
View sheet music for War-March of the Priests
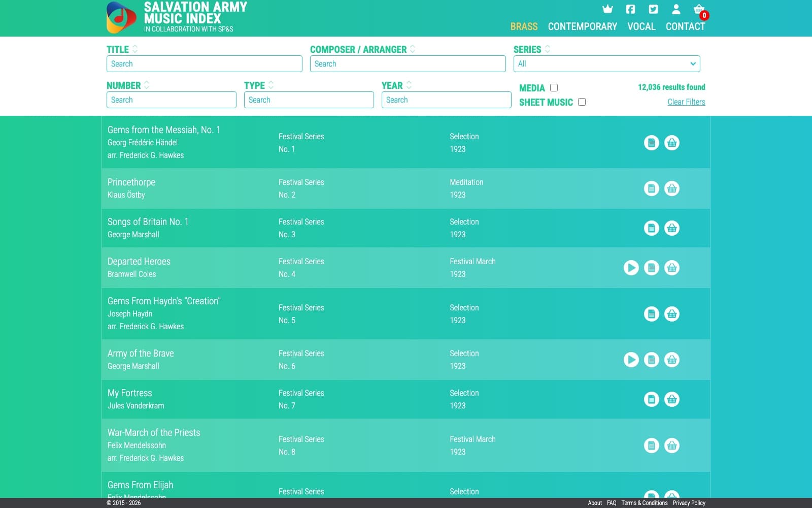(x=652, y=446)
